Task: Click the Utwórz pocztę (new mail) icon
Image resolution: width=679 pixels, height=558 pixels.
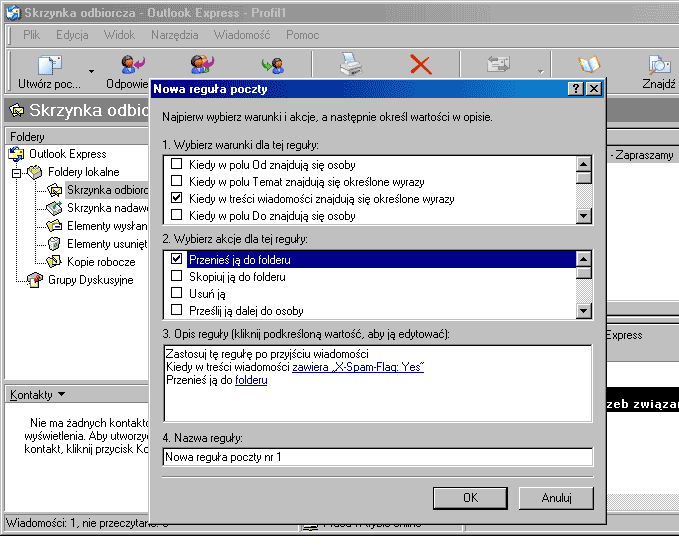Action: coord(49,66)
